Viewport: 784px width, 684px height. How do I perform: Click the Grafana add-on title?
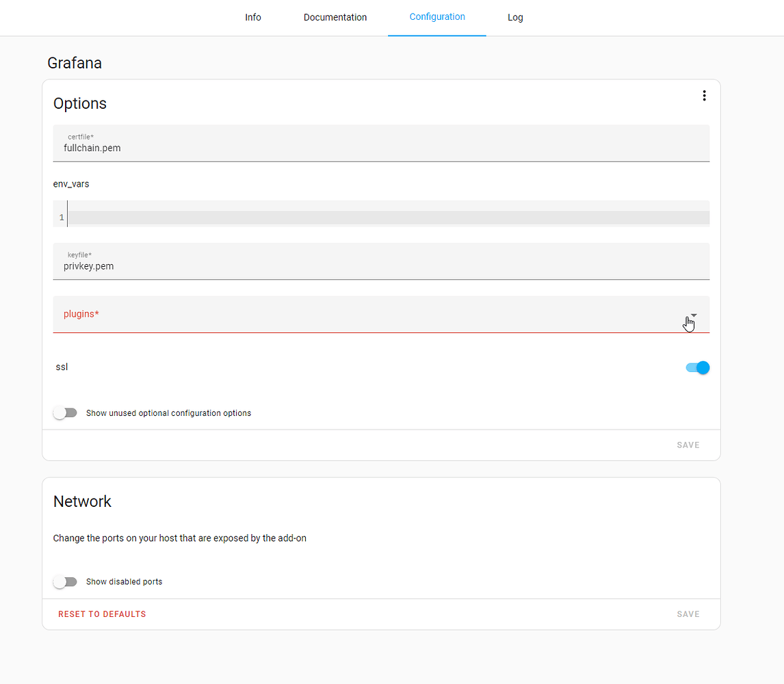pyautogui.click(x=75, y=63)
